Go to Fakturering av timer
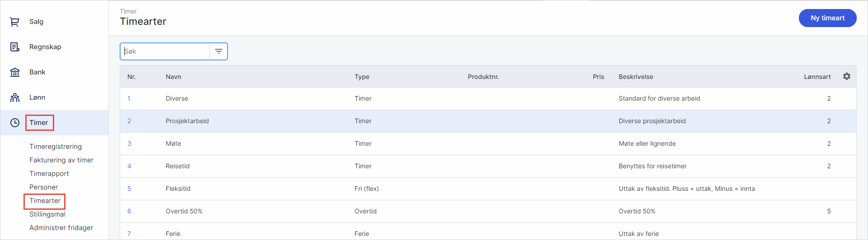Viewport: 868px width, 240px height. tap(61, 160)
